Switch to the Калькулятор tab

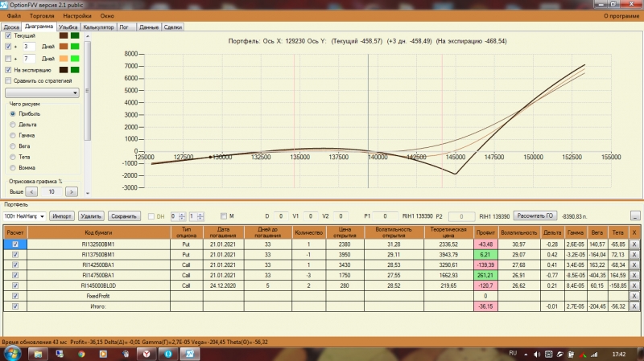click(98, 27)
